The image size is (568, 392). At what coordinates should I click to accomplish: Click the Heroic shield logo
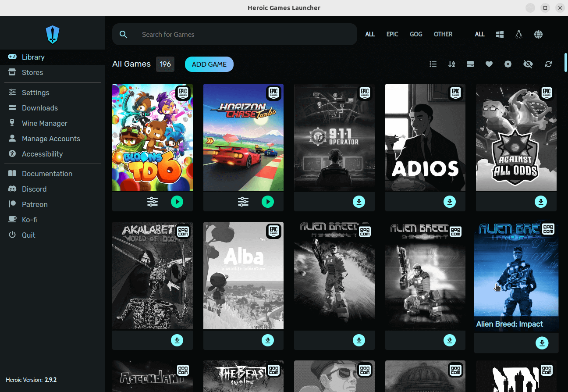pos(53,34)
